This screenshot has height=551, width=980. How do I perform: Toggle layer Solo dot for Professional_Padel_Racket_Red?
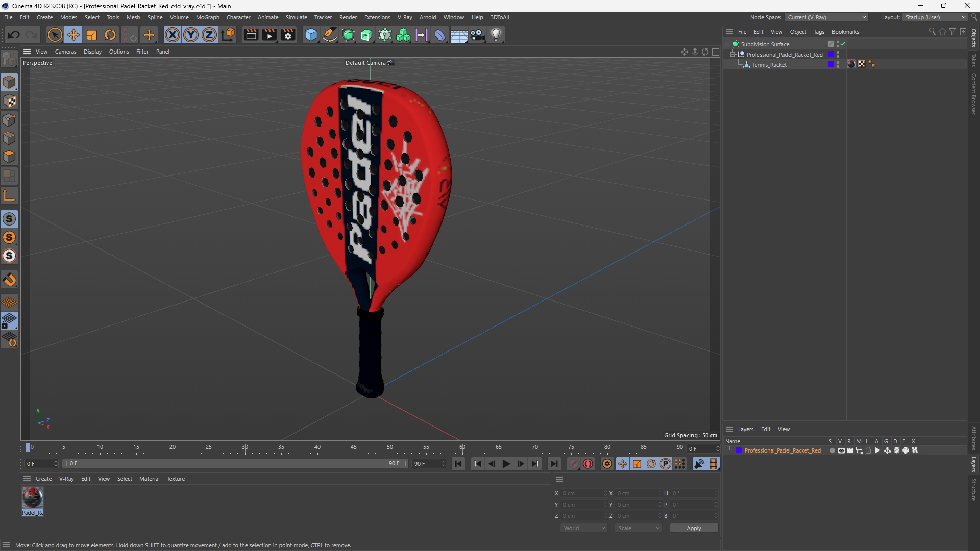[832, 450]
